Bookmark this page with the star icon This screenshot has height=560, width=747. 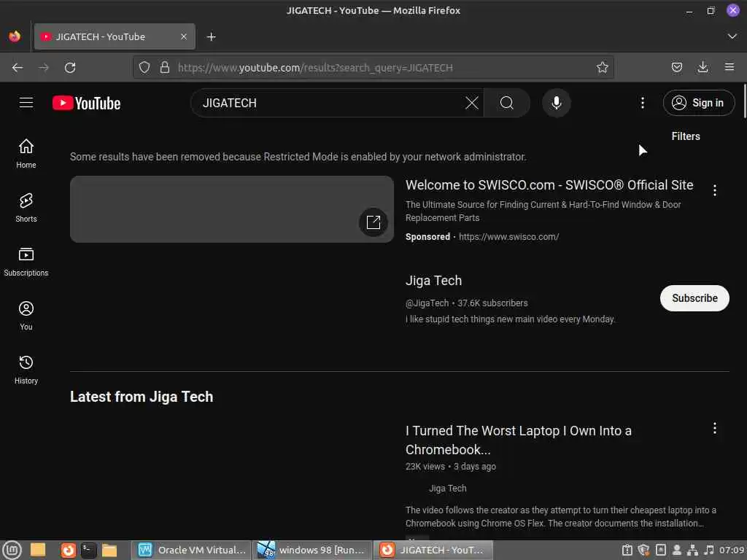point(602,68)
